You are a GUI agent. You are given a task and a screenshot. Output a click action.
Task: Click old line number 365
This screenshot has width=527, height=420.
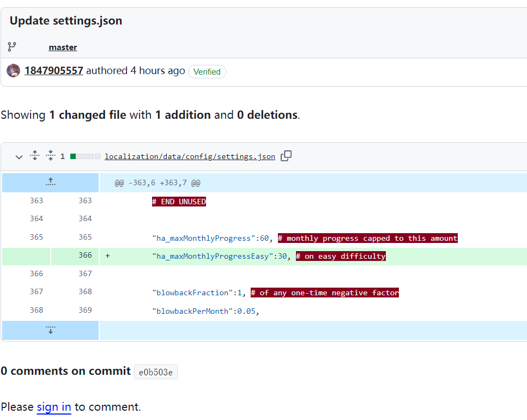[x=36, y=237]
